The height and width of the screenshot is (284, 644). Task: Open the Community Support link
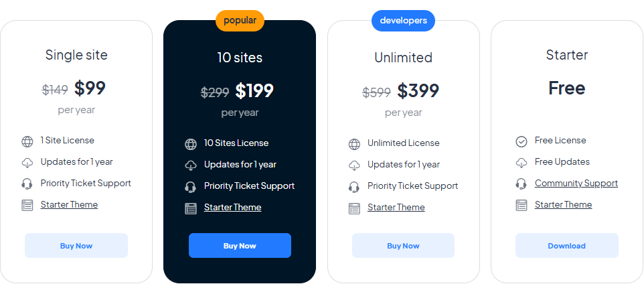point(576,184)
